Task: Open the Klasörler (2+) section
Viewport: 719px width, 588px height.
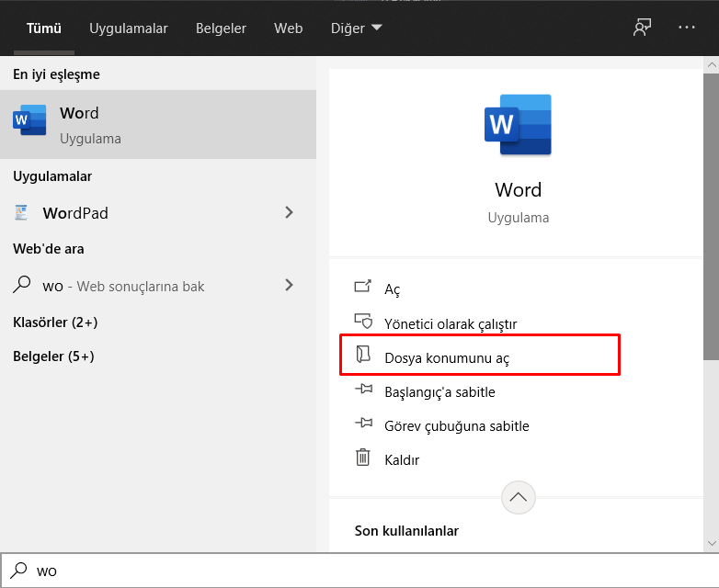Action: [55, 322]
